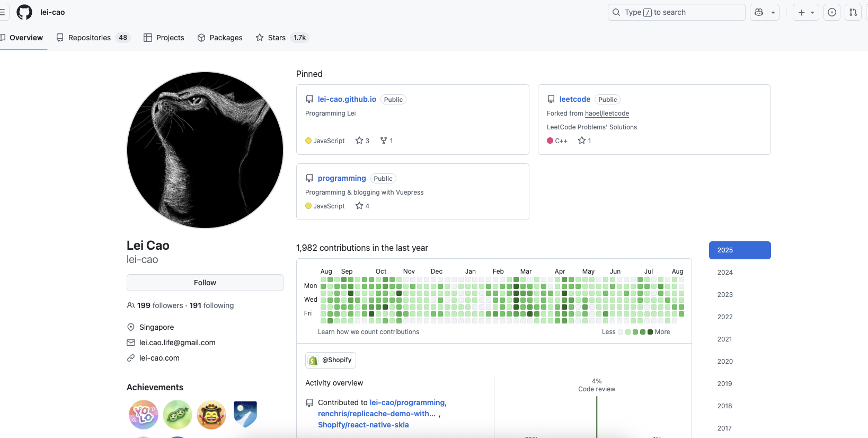Viewport: 868px width, 438px height.
Task: Select the 2019 contribution year
Action: pyautogui.click(x=740, y=384)
